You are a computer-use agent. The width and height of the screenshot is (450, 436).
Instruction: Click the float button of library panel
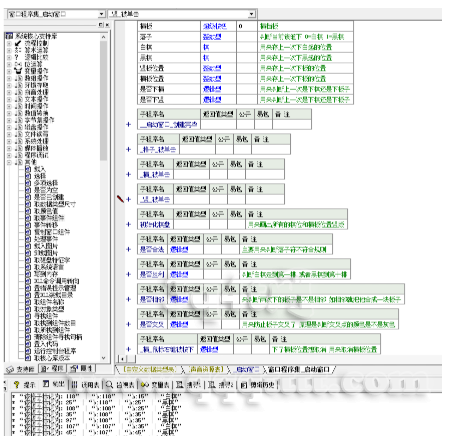tap(101, 25)
